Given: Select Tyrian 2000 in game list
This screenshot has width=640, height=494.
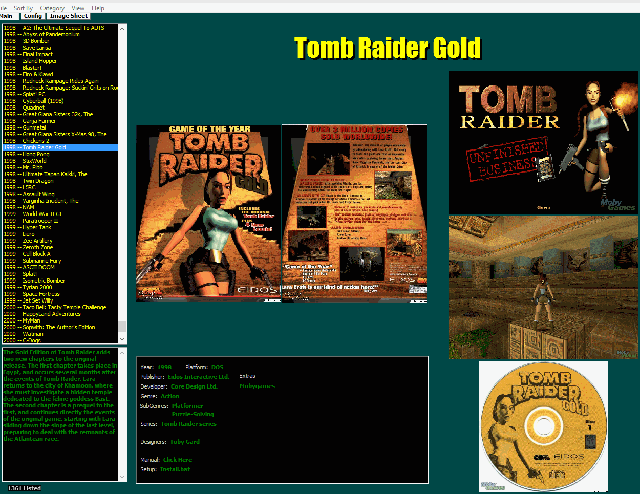Looking at the screenshot, I should tap(60, 287).
